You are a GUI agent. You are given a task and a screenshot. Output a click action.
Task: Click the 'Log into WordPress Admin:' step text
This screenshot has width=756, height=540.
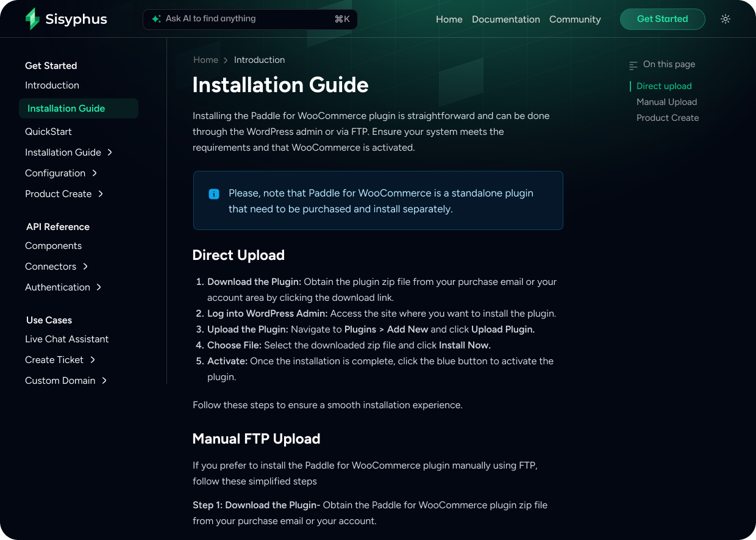[268, 314]
